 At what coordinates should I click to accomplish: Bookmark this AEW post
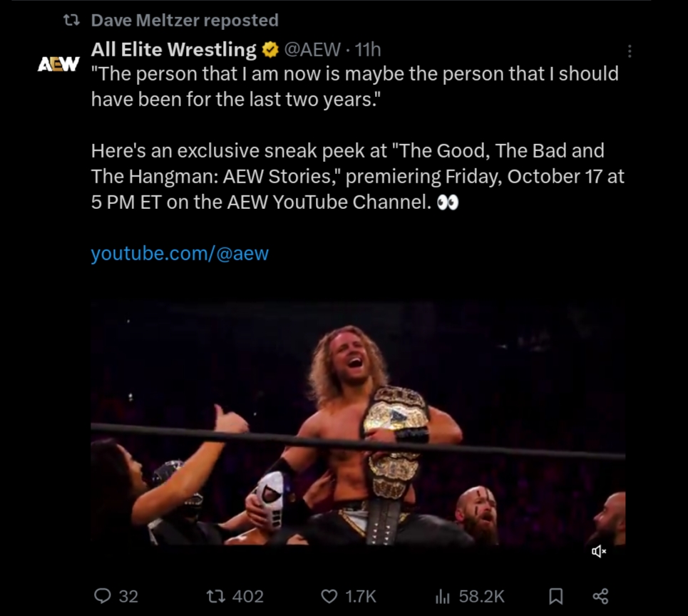(x=556, y=595)
